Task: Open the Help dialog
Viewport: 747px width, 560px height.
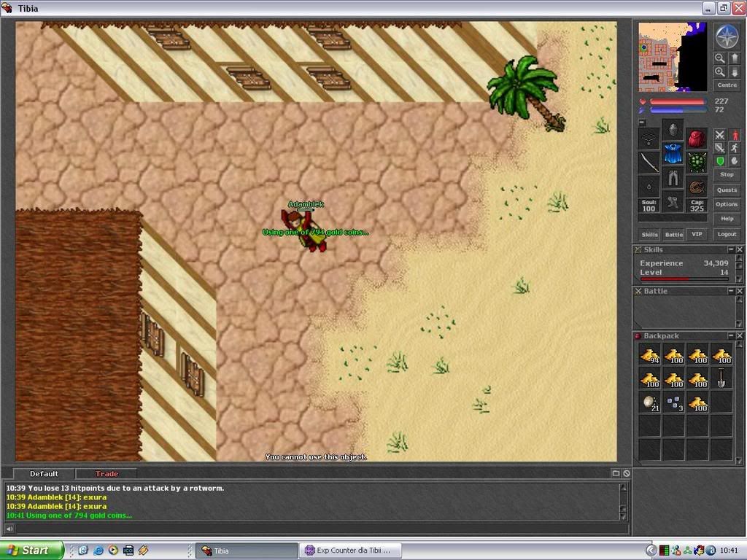Action: point(727,219)
